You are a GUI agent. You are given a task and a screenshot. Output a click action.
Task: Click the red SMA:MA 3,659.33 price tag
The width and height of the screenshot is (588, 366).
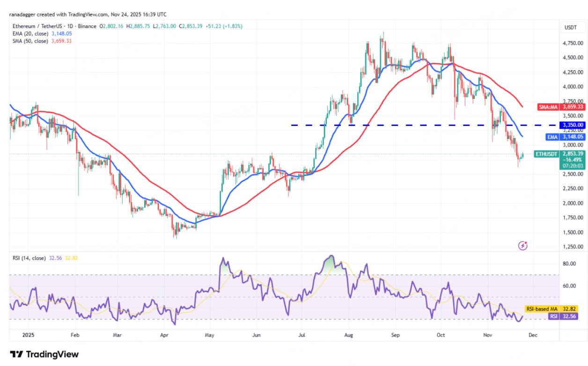566,107
